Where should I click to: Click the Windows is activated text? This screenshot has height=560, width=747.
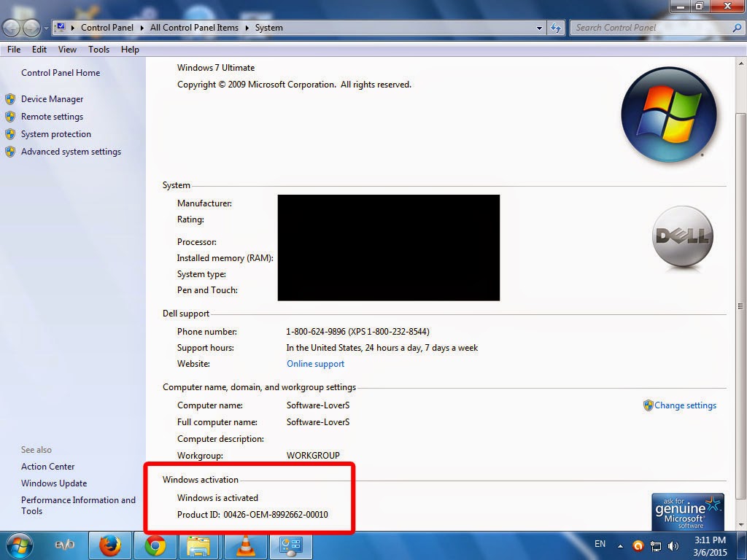217,497
